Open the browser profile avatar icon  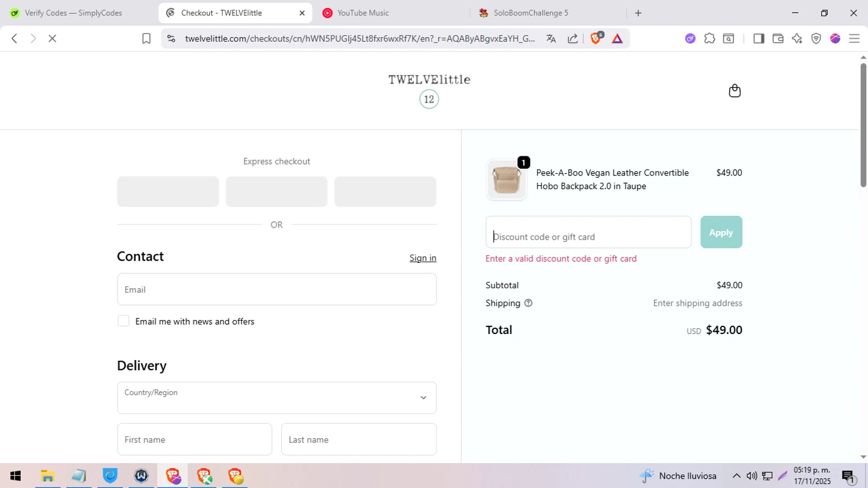835,38
